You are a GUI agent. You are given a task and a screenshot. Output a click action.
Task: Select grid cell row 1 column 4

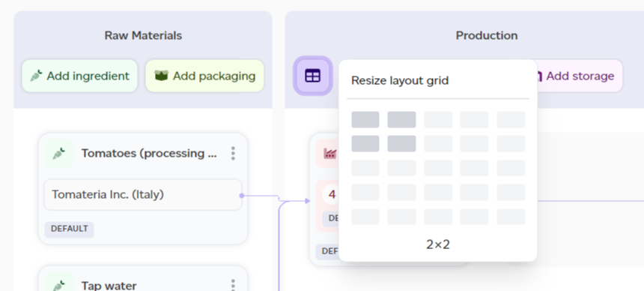tap(474, 119)
